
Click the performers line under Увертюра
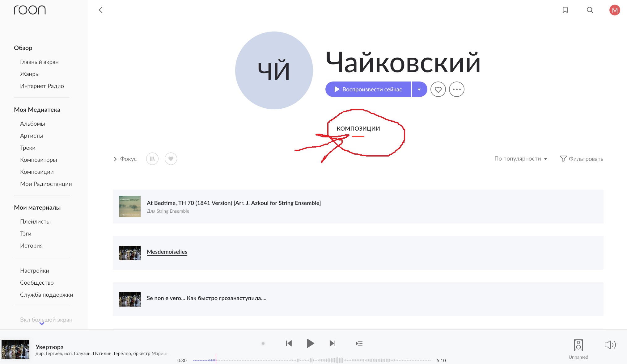pos(102,354)
